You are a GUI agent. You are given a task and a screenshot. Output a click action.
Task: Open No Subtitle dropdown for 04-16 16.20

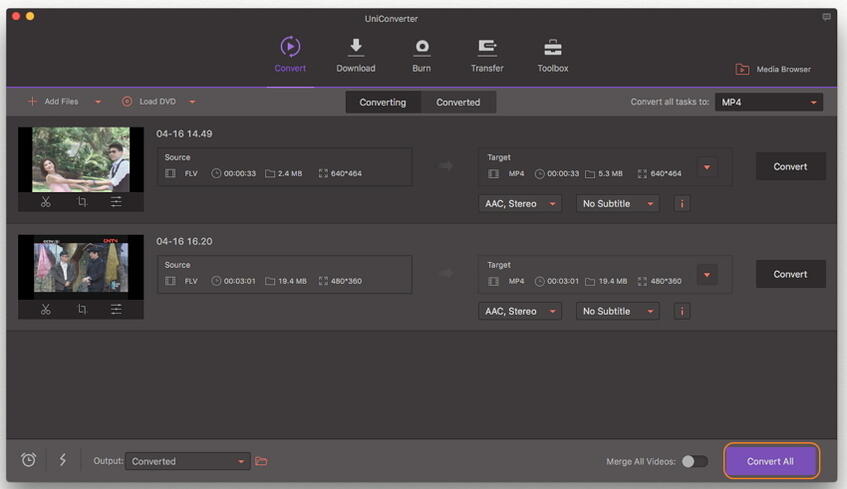(617, 311)
